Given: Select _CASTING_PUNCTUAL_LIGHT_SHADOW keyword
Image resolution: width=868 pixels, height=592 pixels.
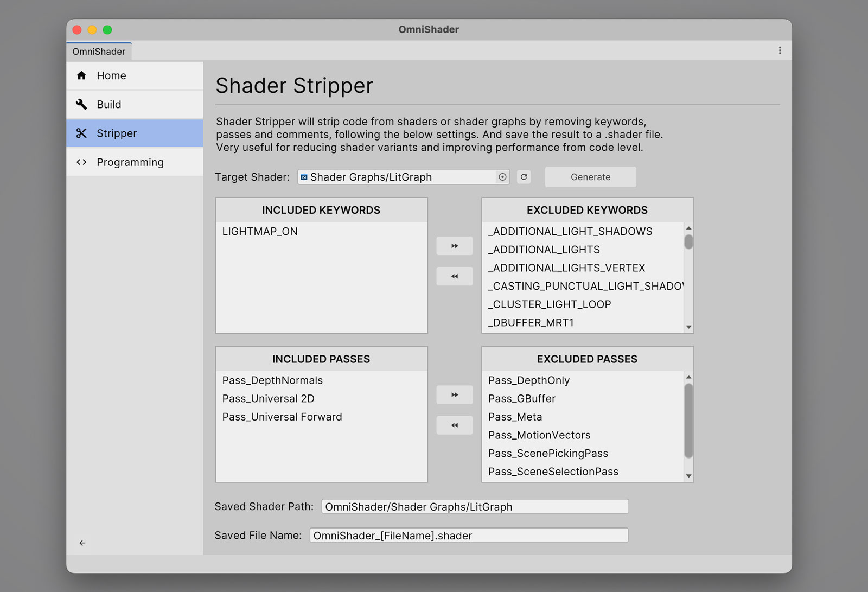Looking at the screenshot, I should click(x=583, y=286).
